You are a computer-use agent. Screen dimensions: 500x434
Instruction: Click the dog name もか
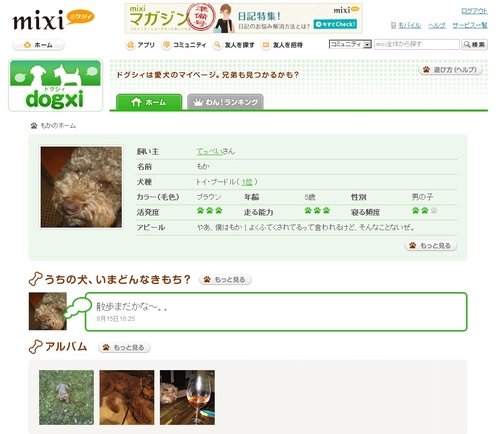point(203,167)
